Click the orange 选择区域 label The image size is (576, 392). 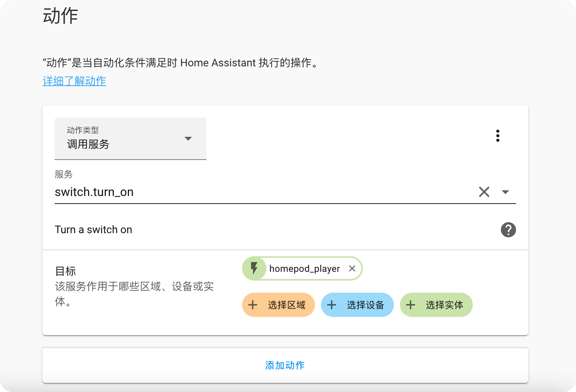[x=286, y=305]
